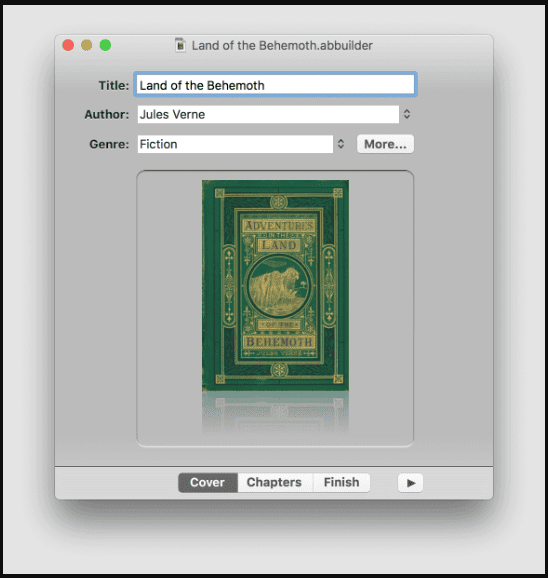Click the Land of the Behemoth.abbuilder window title
548x578 pixels.
coord(282,45)
